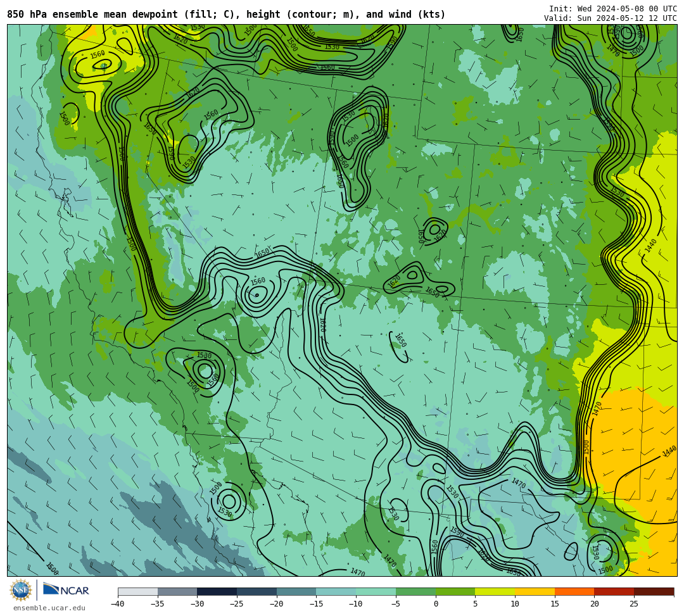684x616 pixels.
Task: Click the dark blue -25 to -20 colorbar swatch
Action: [257, 591]
